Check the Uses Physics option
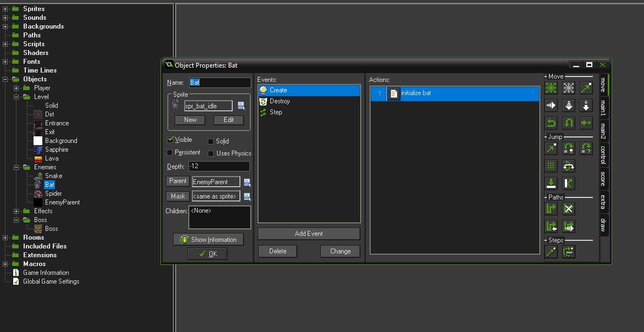This screenshot has width=644, height=332. [212, 153]
